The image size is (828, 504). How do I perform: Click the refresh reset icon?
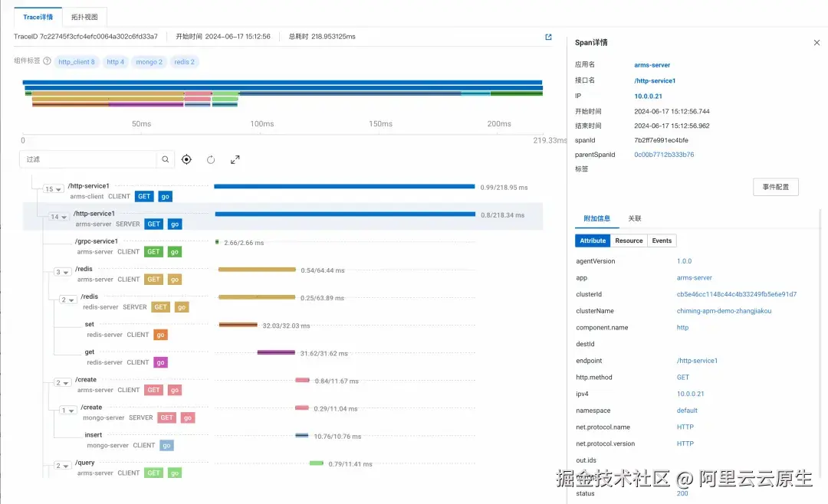coord(211,159)
